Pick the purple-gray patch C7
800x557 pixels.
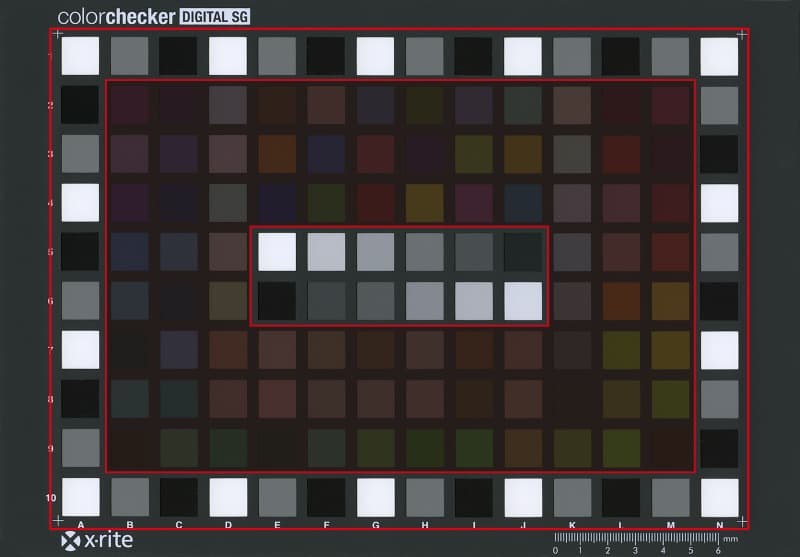point(179,350)
